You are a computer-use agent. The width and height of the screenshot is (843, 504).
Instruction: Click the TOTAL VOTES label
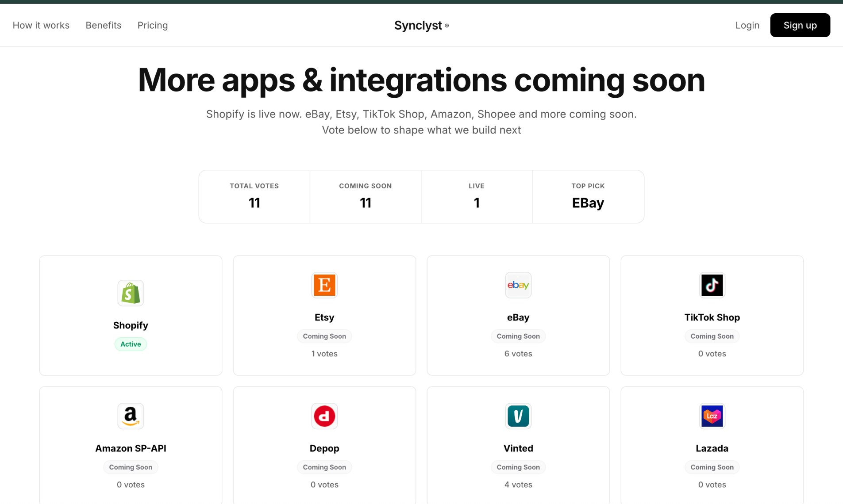254,186
